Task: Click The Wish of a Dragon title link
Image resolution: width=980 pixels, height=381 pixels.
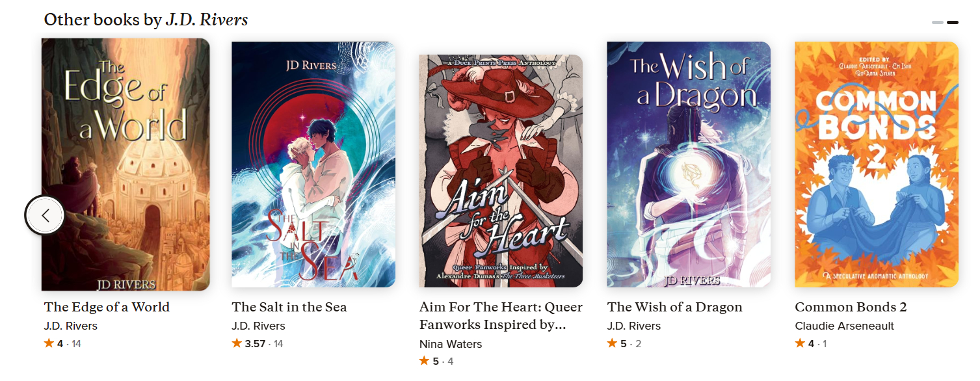Action: [675, 307]
